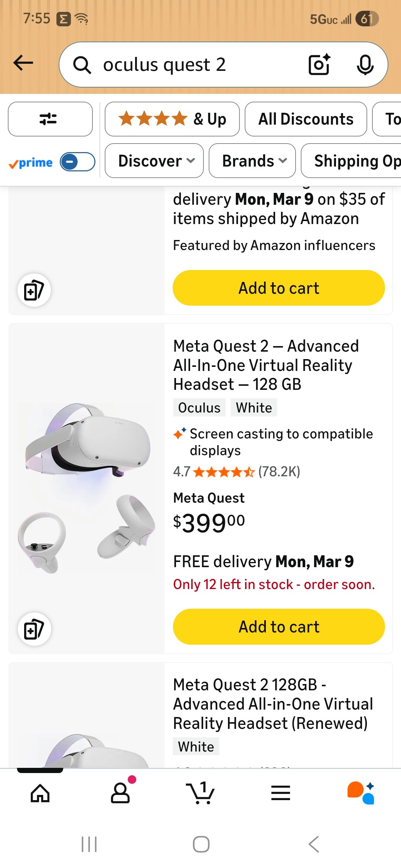Tap the microphone voice search icon
The width and height of the screenshot is (401, 868).
[365, 65]
